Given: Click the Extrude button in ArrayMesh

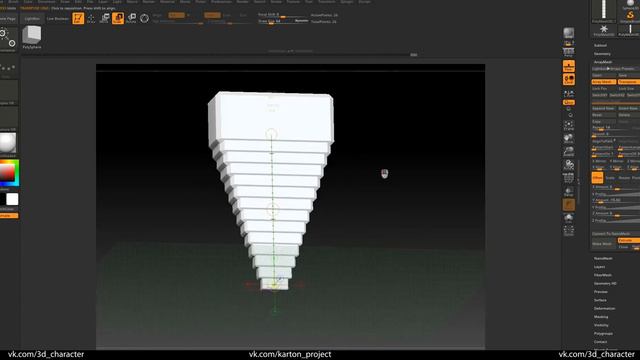Looking at the screenshot, I should [x=629, y=240].
